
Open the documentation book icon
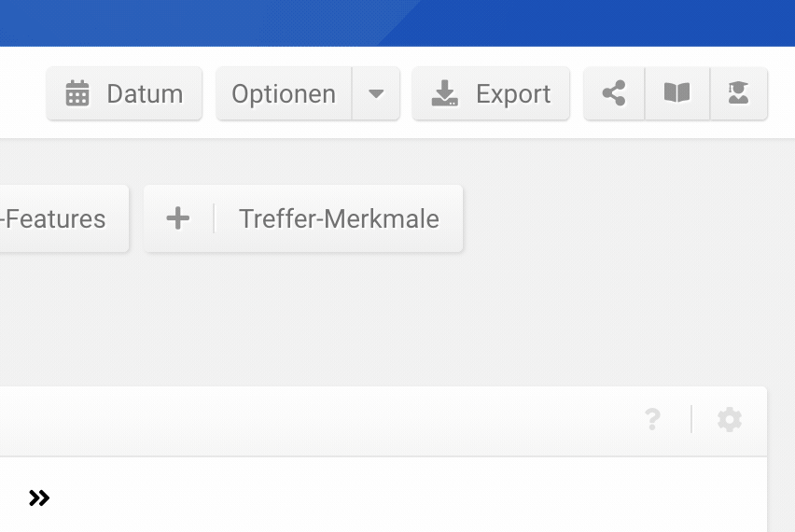676,93
